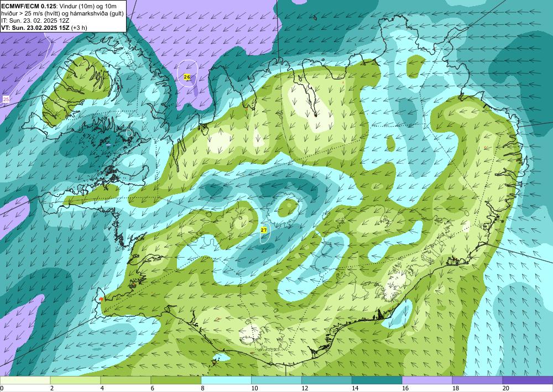Click the legend scale label "10"
Viewport: 553px width, 392px height.
coord(254,389)
